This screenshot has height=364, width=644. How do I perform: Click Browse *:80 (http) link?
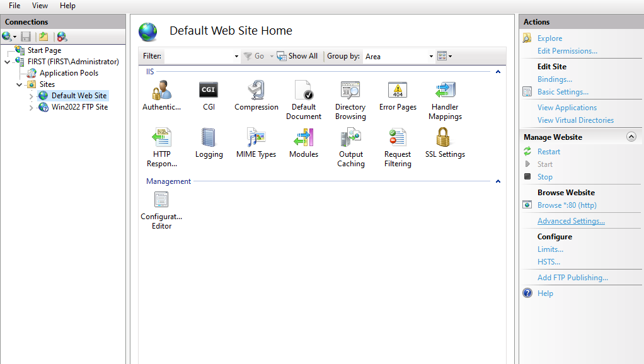click(x=566, y=205)
